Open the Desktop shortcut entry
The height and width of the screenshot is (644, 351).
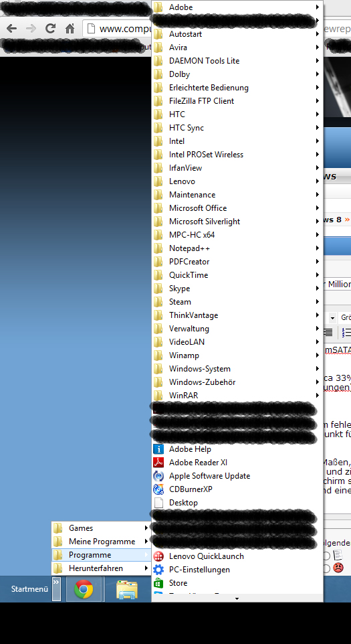pos(237,503)
